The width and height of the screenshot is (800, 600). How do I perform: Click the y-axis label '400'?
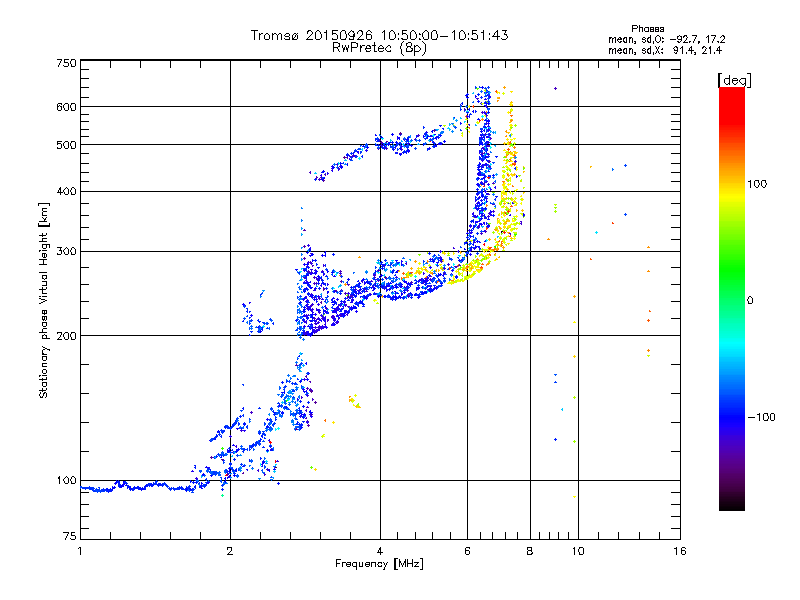click(66, 192)
